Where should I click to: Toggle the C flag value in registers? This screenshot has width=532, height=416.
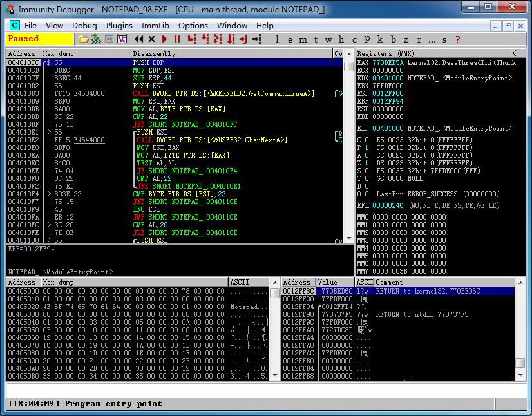366,140
